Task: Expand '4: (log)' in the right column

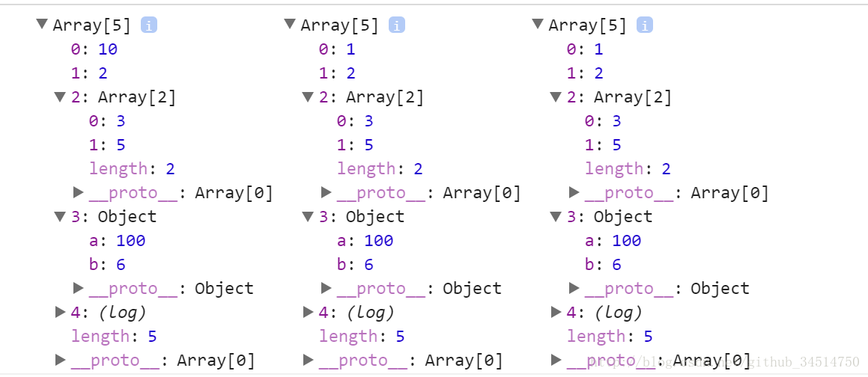Action: [x=557, y=312]
